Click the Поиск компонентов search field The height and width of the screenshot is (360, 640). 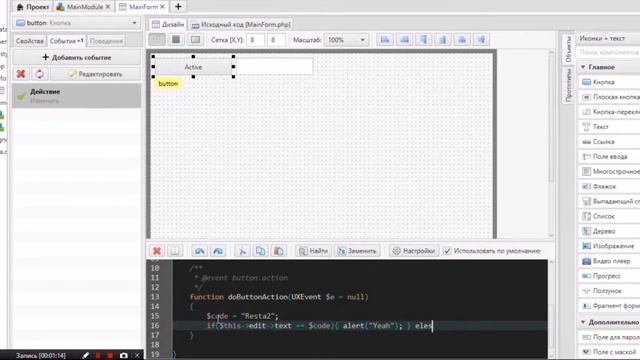click(x=608, y=52)
